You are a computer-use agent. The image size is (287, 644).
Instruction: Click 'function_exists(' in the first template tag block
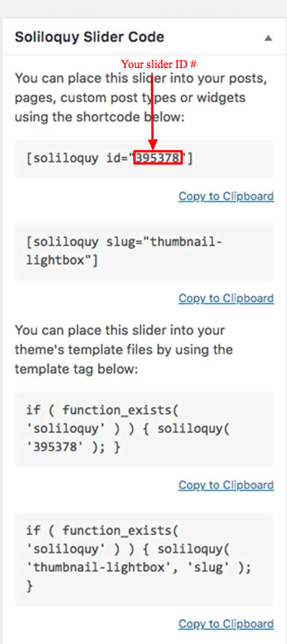[x=121, y=410]
